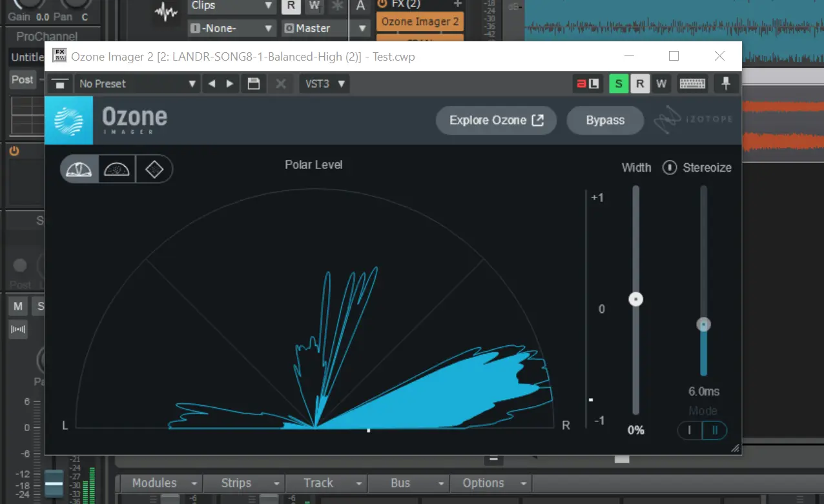This screenshot has height=504, width=824.
Task: Click the stereo interleave icon below Mute
Action: tap(18, 330)
